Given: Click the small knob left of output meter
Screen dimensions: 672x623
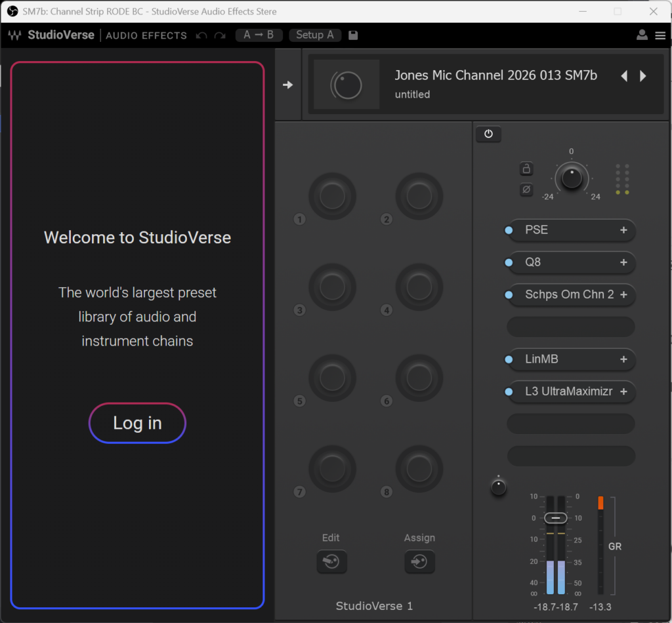Looking at the screenshot, I should click(499, 487).
